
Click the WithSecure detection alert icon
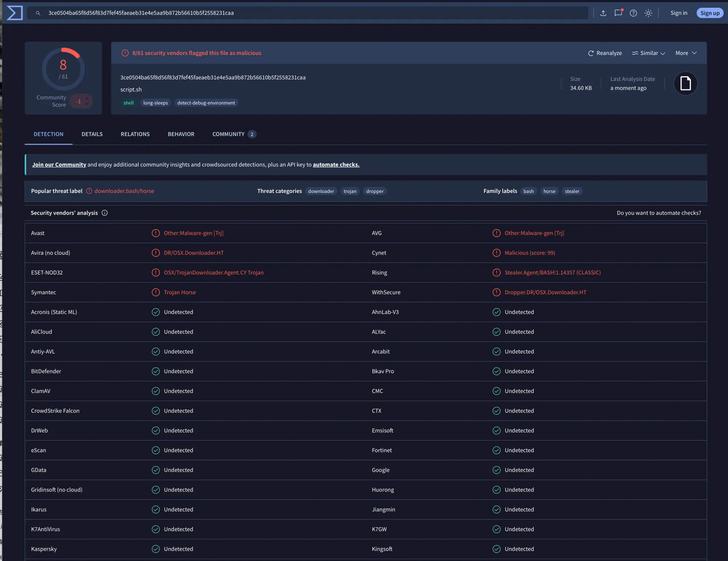pyautogui.click(x=496, y=292)
